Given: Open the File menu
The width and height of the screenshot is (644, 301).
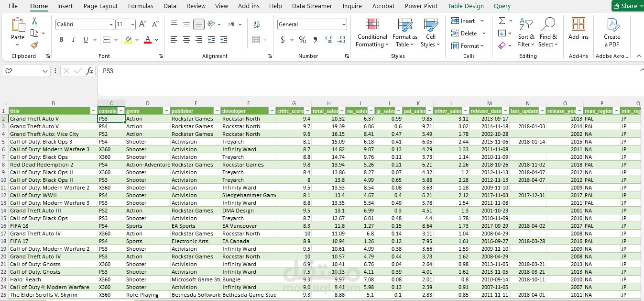Looking at the screenshot, I should pos(13,6).
